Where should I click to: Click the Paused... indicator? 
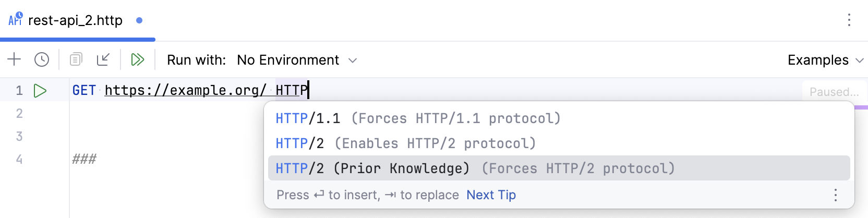[x=834, y=92]
